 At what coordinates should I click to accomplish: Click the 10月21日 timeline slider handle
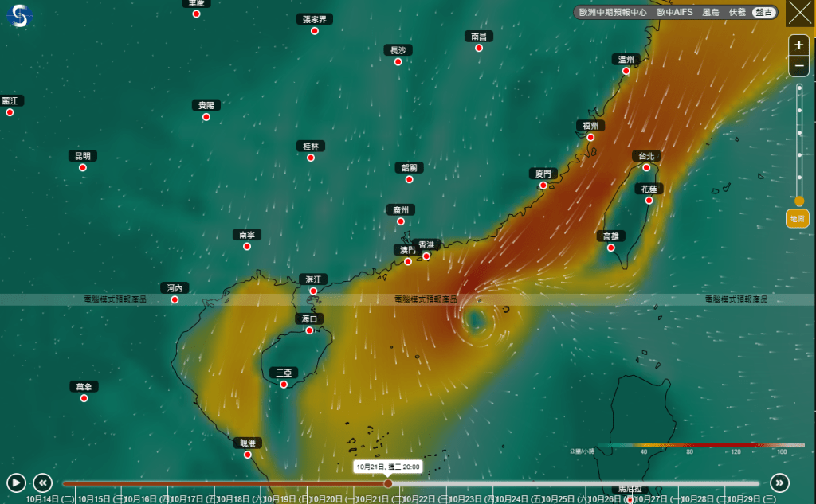pos(388,483)
